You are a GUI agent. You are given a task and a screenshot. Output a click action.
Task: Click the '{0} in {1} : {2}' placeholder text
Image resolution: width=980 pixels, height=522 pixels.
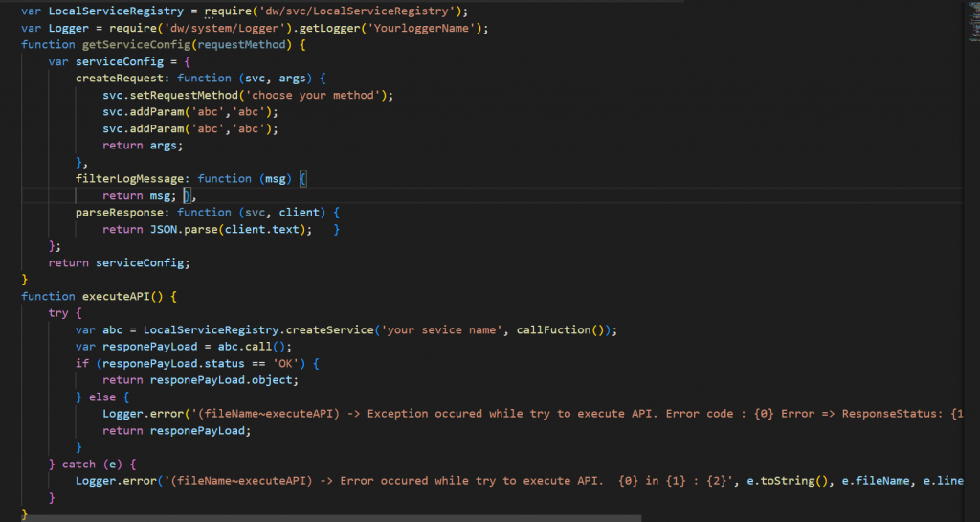coord(673,481)
